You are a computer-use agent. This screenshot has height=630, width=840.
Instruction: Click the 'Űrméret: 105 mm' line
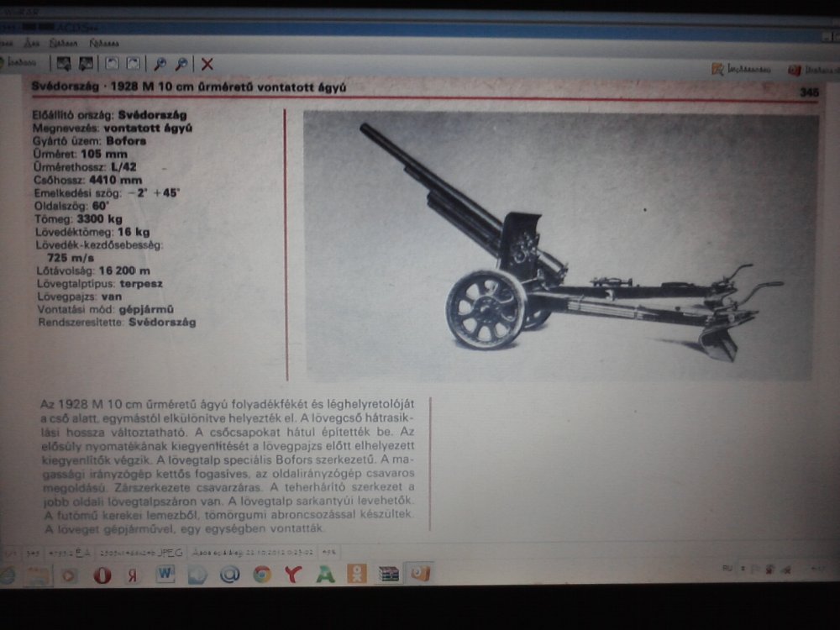(x=81, y=154)
